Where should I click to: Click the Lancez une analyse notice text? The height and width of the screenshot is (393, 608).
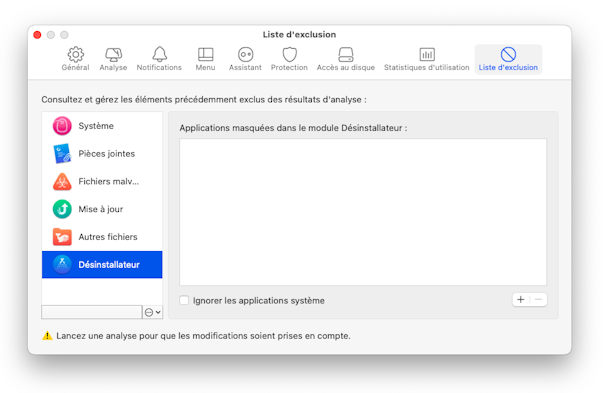click(x=203, y=336)
